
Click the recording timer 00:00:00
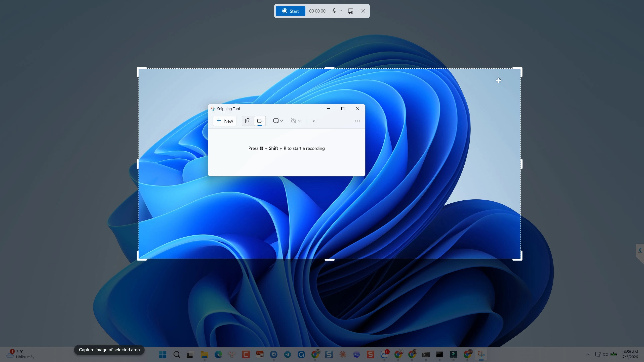coord(317,11)
